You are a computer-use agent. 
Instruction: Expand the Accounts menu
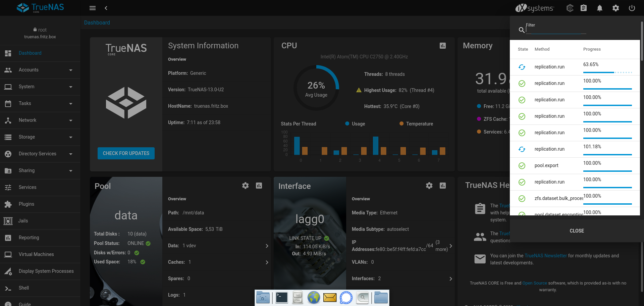coord(40,70)
